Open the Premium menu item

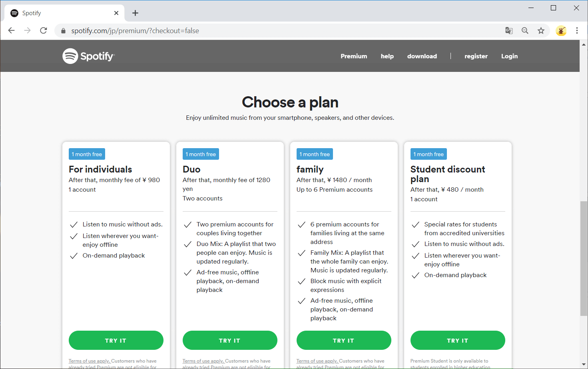[354, 56]
